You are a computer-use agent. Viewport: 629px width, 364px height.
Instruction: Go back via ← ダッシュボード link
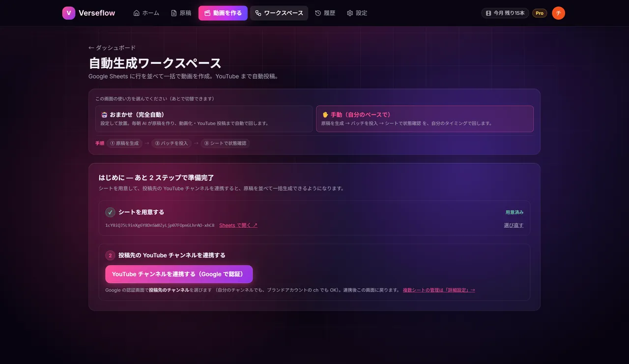coord(112,48)
